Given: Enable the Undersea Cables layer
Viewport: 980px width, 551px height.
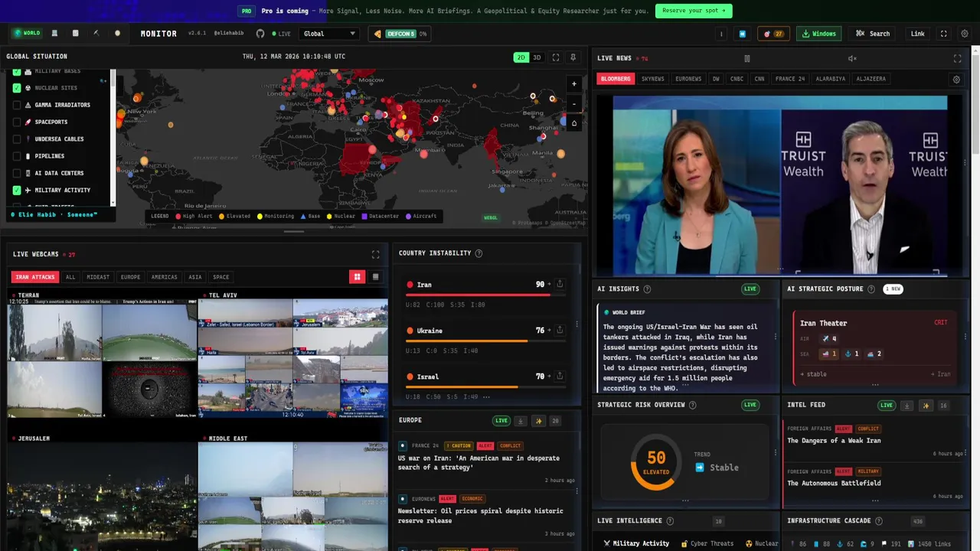Looking at the screenshot, I should click(x=17, y=139).
